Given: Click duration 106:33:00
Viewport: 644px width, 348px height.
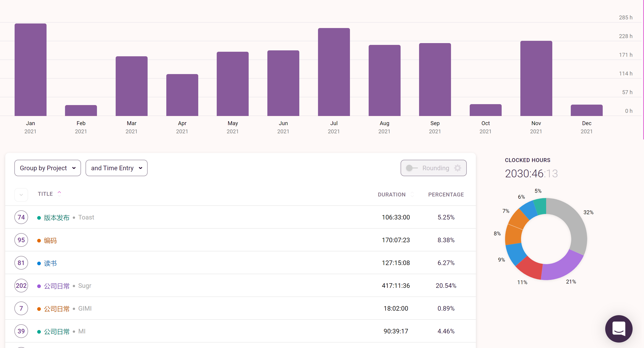Looking at the screenshot, I should 396,217.
